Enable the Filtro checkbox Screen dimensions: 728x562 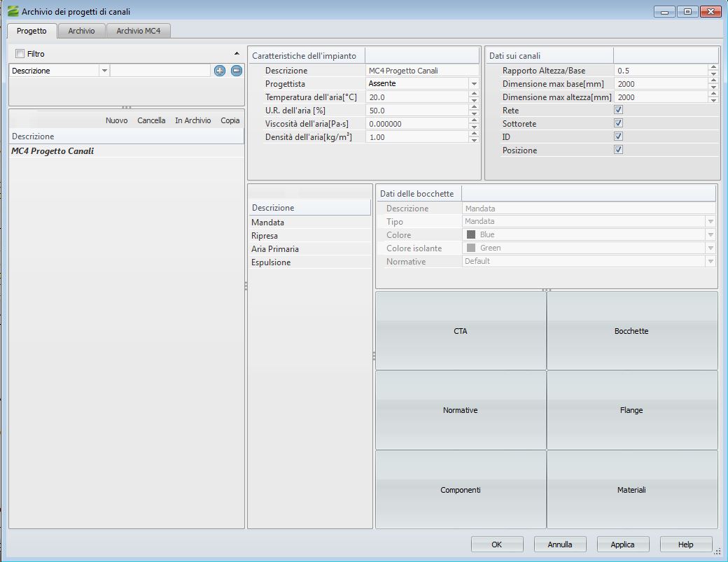pos(20,54)
